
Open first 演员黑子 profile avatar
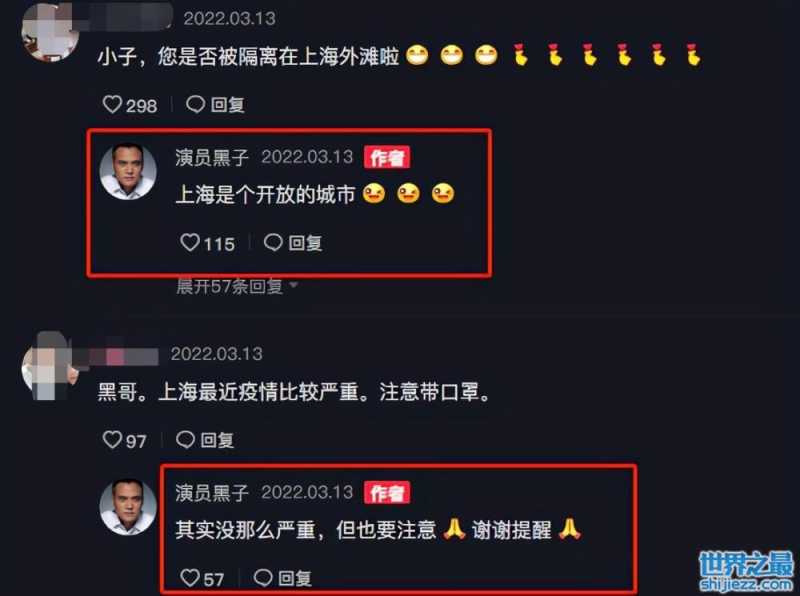[x=128, y=171]
